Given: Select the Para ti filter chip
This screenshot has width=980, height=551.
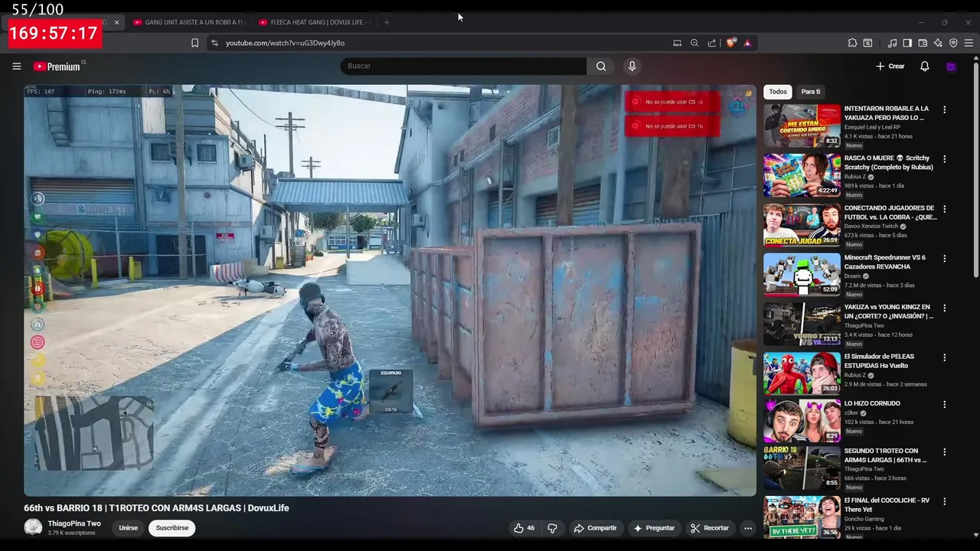Looking at the screenshot, I should coord(811,92).
